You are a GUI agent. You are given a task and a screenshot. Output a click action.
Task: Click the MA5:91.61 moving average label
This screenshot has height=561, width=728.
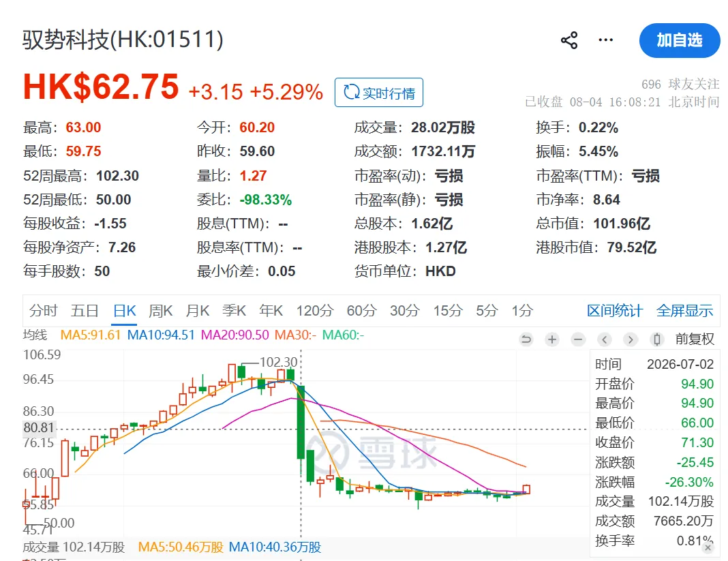point(91,335)
